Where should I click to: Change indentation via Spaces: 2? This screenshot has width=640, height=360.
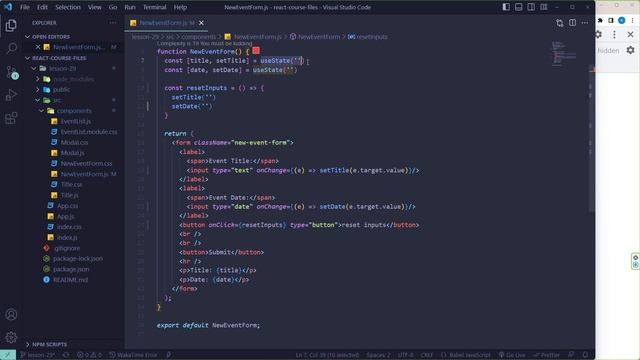click(x=378, y=355)
